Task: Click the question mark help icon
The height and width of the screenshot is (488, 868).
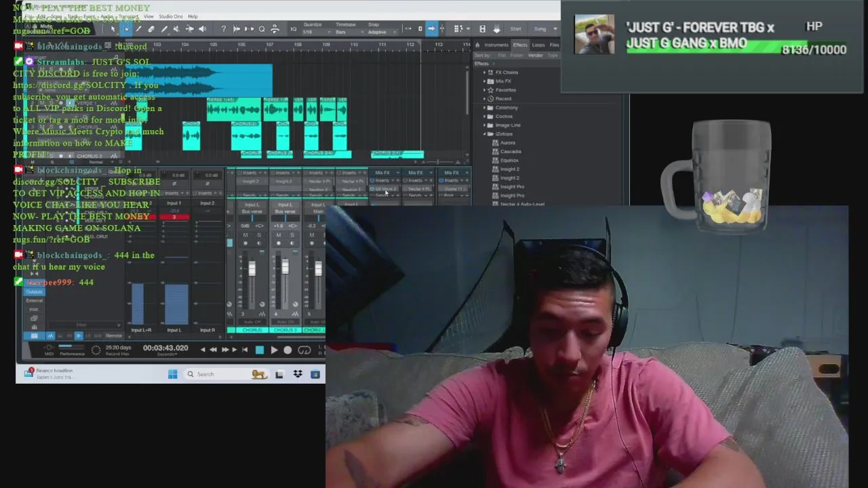Action: coord(223,29)
